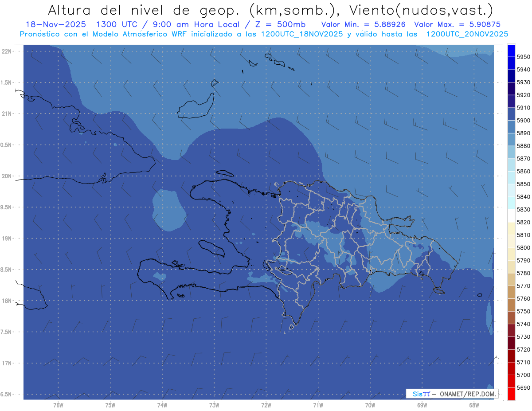Screen dimensions: 532x411
Task: Click the '22N' latitude label
Action: pyautogui.click(x=7, y=51)
